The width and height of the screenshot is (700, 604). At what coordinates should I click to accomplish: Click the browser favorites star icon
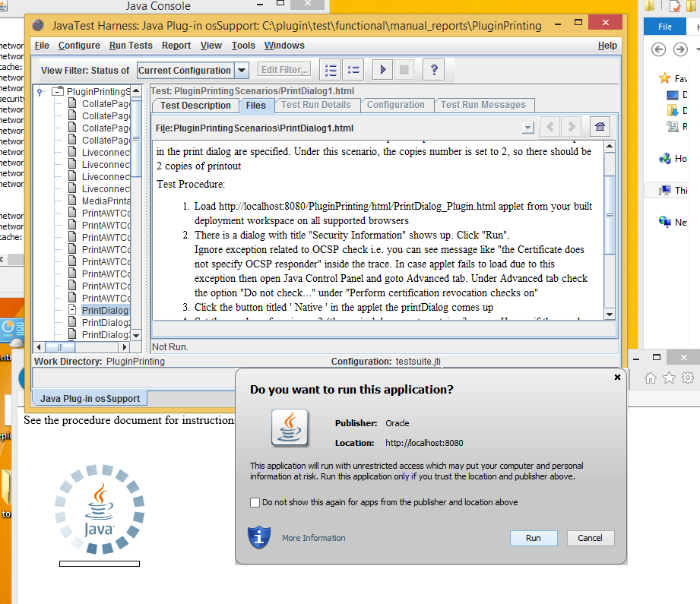[669, 378]
